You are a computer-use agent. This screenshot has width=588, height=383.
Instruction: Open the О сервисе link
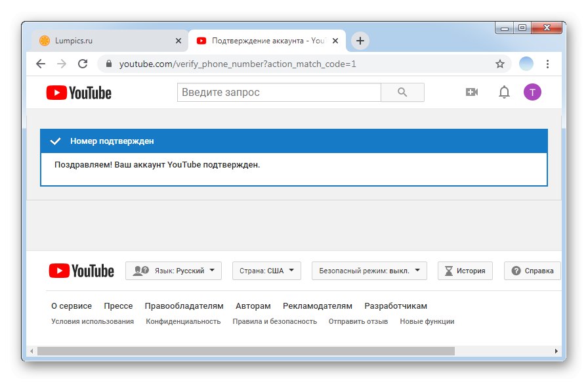pyautogui.click(x=72, y=306)
